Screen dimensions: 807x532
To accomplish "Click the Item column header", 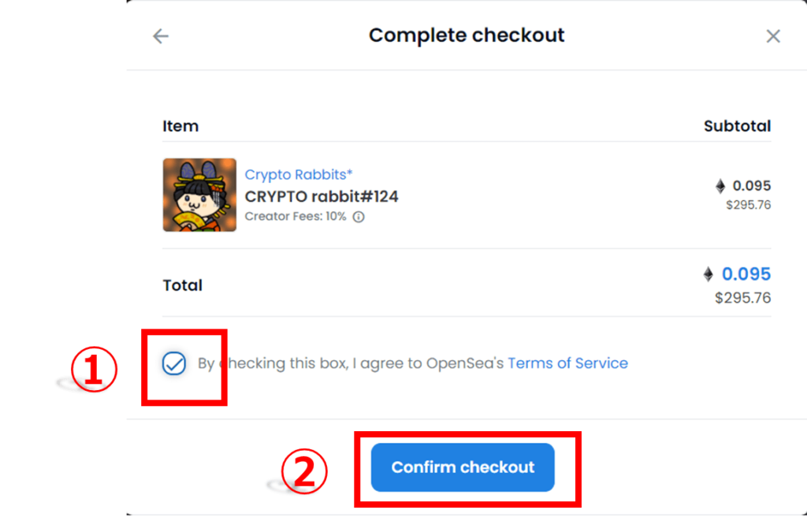I will tap(180, 126).
